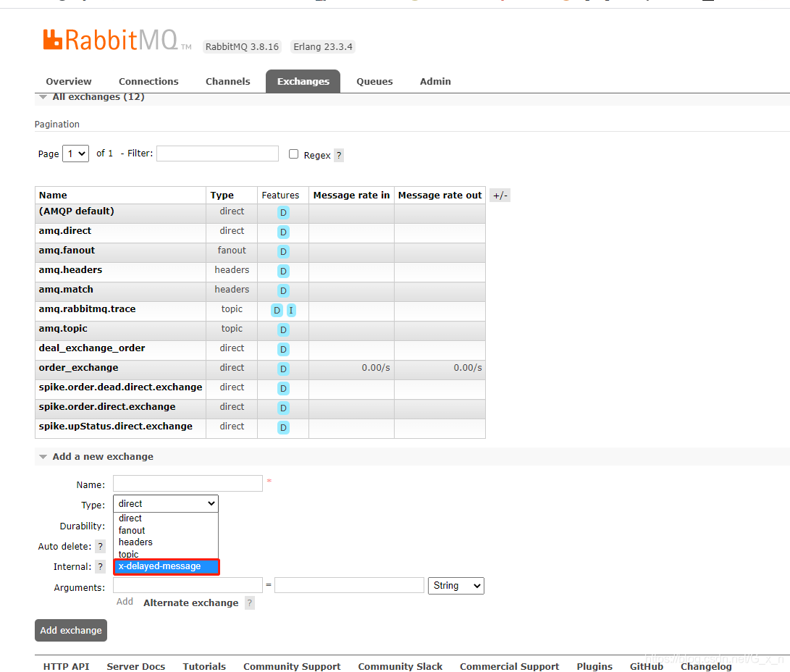
Task: Open the Regex help question mark
Action: click(339, 156)
